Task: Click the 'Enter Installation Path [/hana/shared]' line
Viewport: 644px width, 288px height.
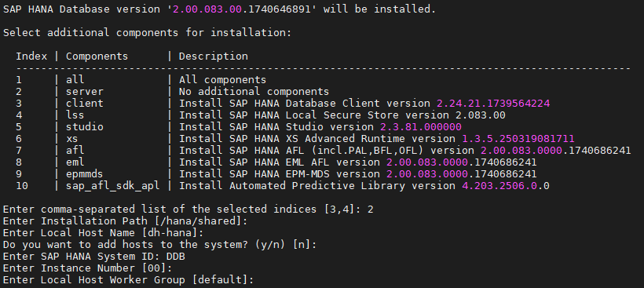Action: pos(126,221)
